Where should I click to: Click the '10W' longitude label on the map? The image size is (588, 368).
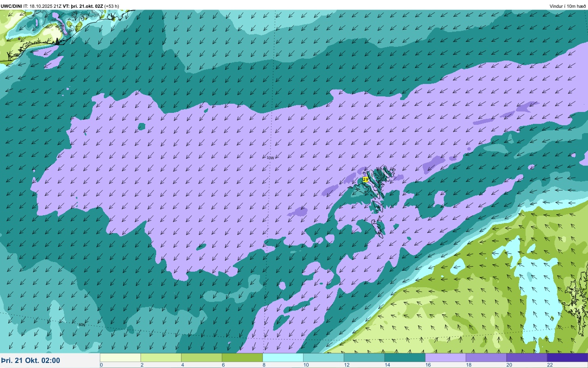click(x=270, y=158)
